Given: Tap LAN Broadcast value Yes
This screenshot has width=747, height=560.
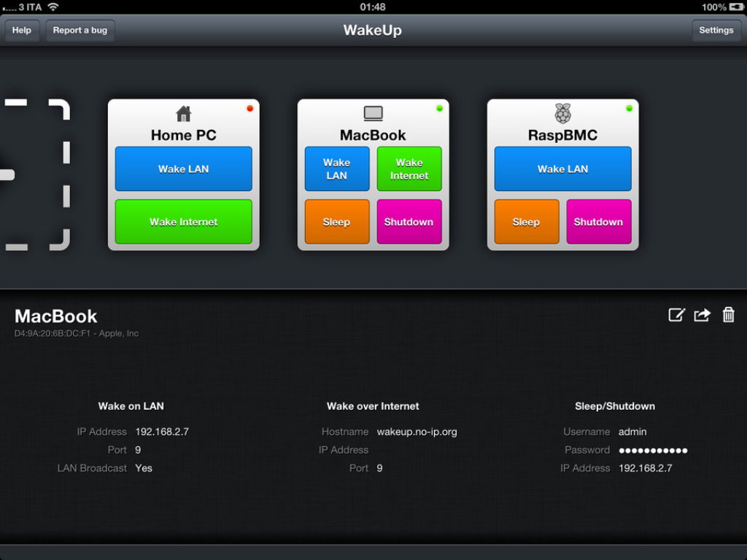Looking at the screenshot, I should pyautogui.click(x=144, y=468).
